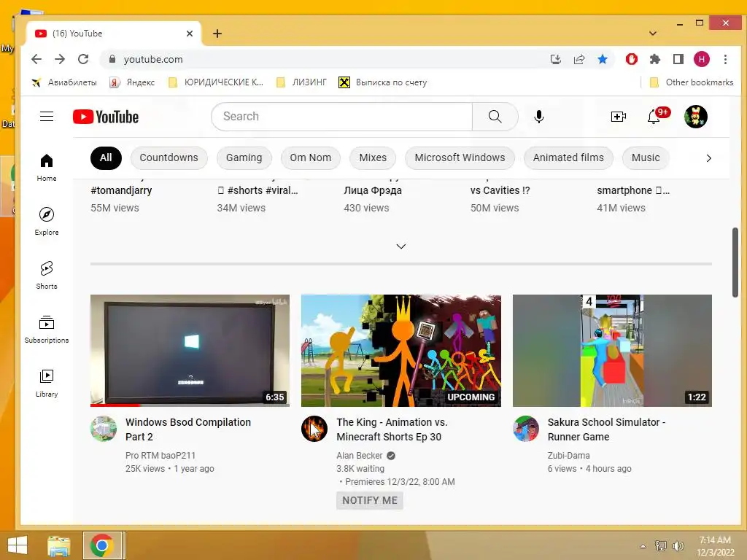Viewport: 747px width, 560px height.
Task: Click the Alan Becker channel name
Action: (x=359, y=456)
